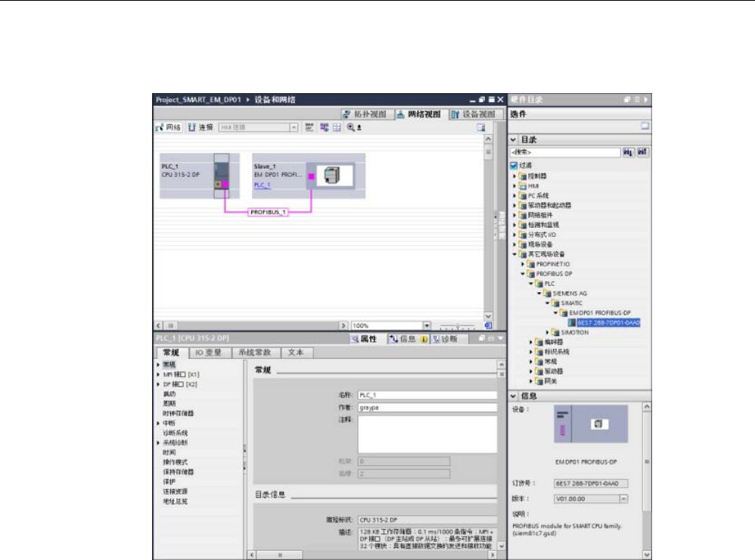Click the 连接 (Connections) toolbar button
Viewport: 755px width, 560px height.
point(200,127)
